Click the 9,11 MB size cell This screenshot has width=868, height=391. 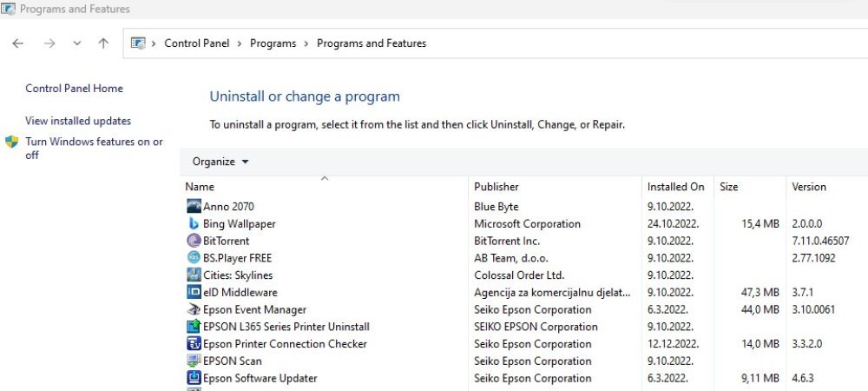tap(760, 378)
